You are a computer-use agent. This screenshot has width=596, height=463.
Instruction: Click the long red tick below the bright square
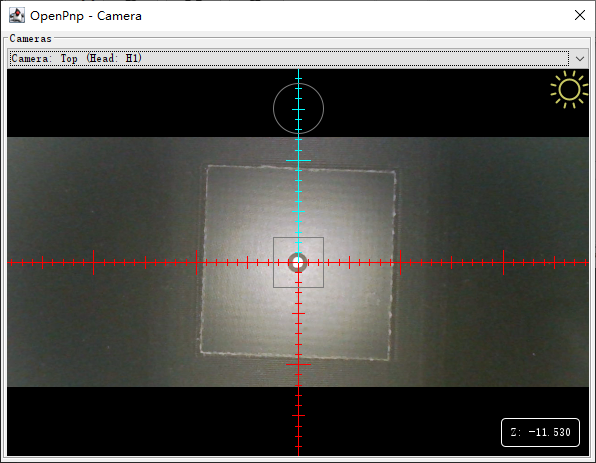[298, 364]
